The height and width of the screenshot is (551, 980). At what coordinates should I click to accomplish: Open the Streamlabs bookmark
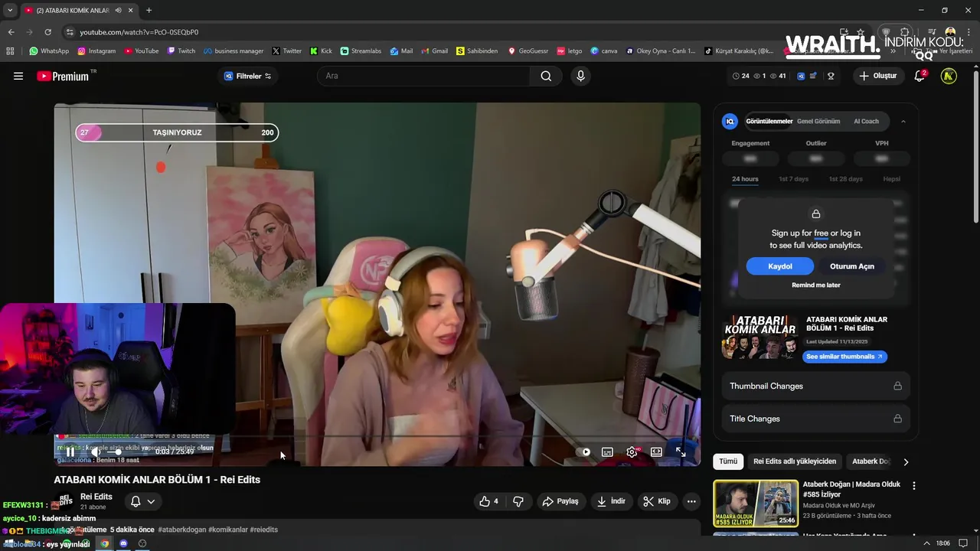point(361,51)
